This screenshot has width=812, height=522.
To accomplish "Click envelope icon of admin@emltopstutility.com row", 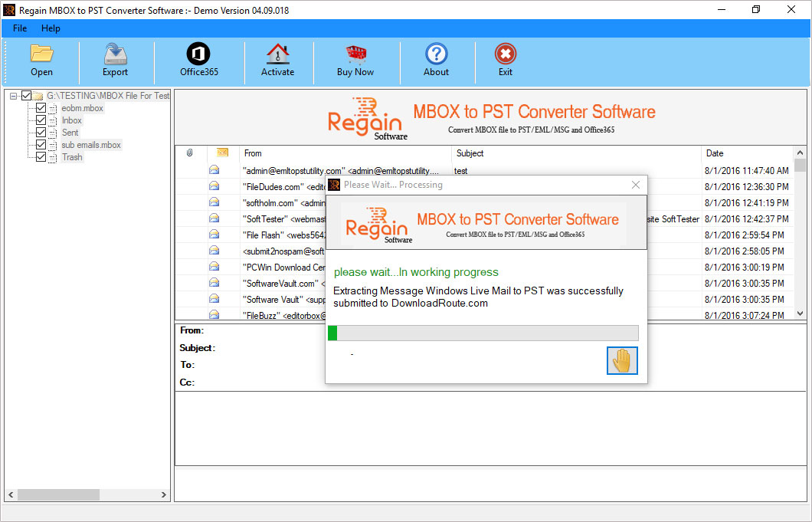I will [x=214, y=170].
